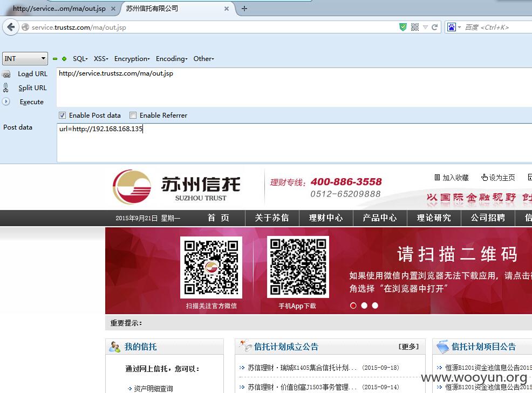Viewport: 532px width, 393px height.
Task: Click the 信托计划成立公告 heading icon
Action: pyautogui.click(x=245, y=346)
